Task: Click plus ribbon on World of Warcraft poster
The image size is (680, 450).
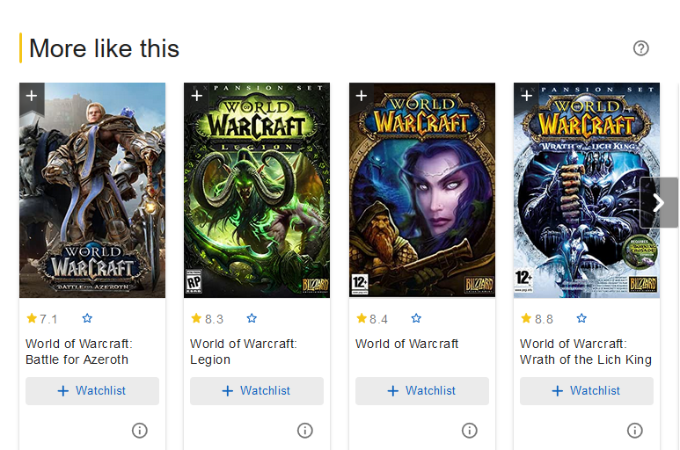Action: [x=361, y=96]
